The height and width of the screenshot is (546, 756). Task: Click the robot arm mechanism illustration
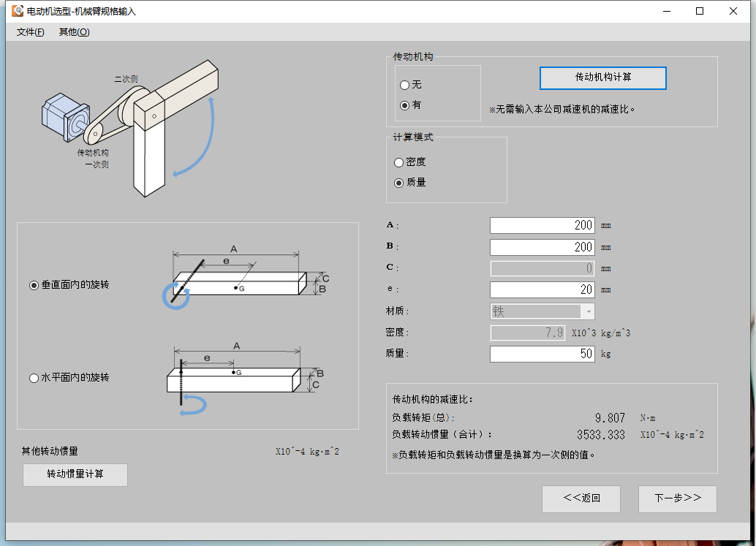pyautogui.click(x=130, y=128)
